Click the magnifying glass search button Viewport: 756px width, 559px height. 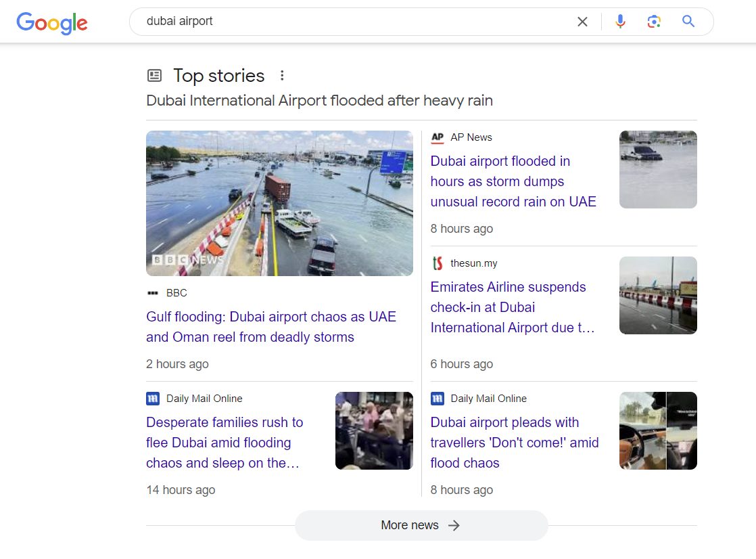click(688, 21)
